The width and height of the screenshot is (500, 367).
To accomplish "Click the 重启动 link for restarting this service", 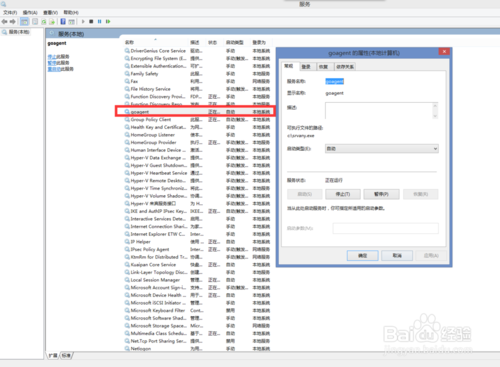I will (x=54, y=69).
